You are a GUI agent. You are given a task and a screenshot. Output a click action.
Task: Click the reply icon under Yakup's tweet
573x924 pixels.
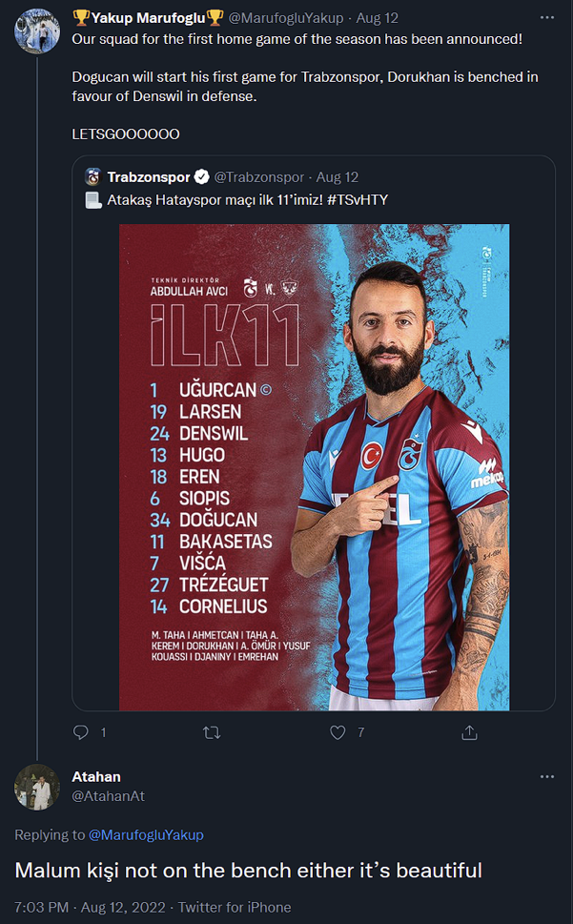pyautogui.click(x=81, y=732)
